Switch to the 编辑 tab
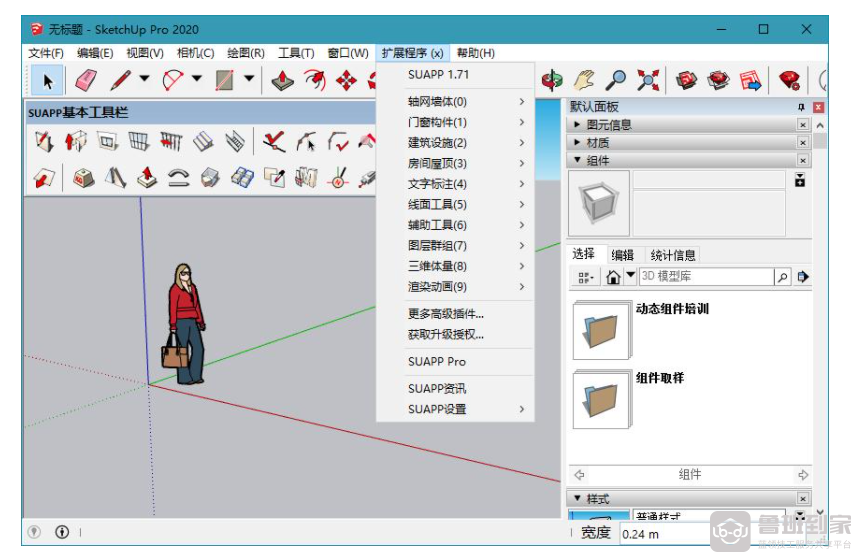This screenshot has height=557, width=856. pyautogui.click(x=622, y=255)
